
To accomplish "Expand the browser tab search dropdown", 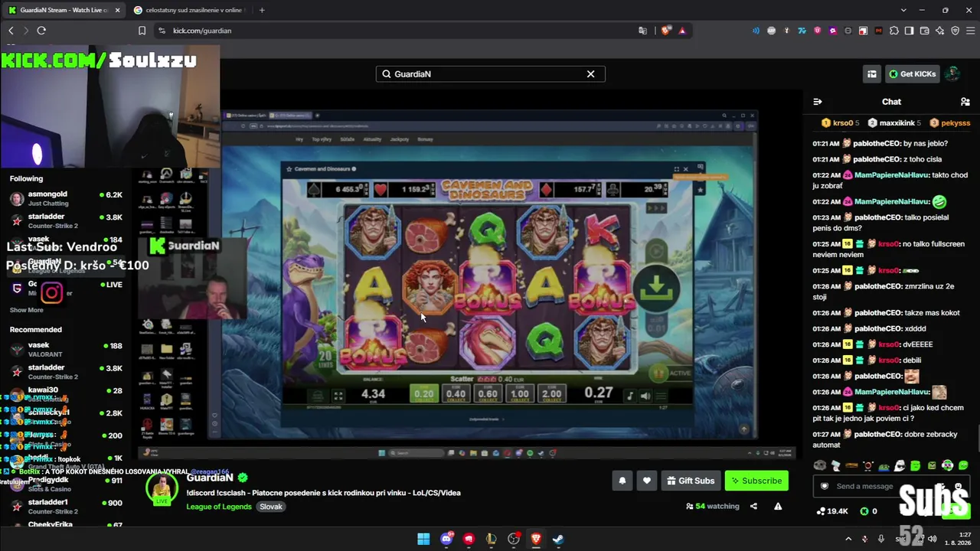I will (x=903, y=10).
